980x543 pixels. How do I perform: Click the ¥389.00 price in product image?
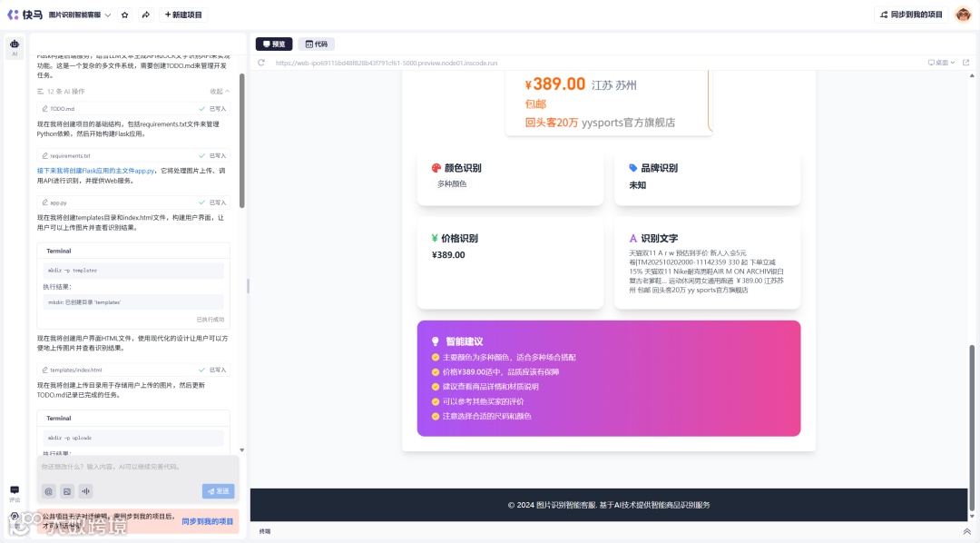point(555,84)
